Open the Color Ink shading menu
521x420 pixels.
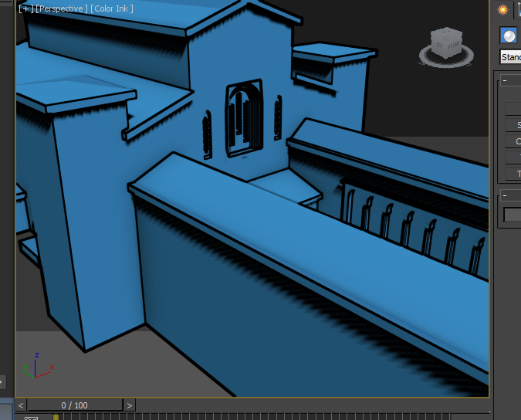(x=112, y=8)
